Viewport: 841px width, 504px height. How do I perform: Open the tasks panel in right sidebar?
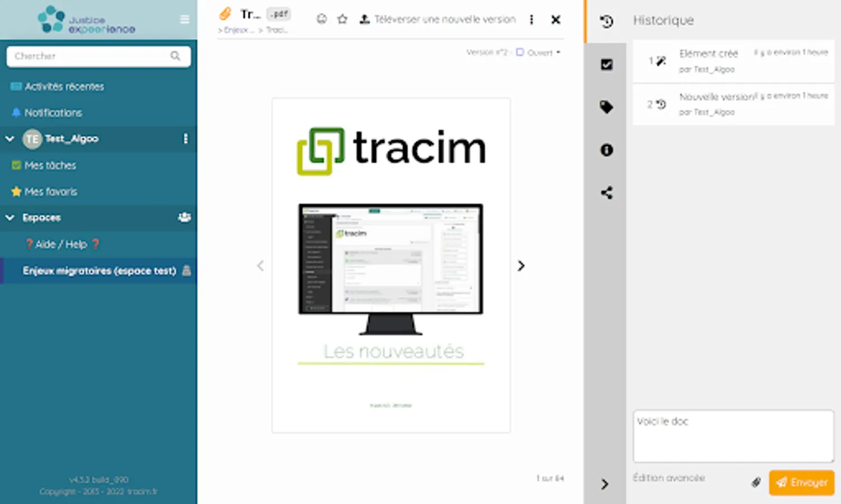click(x=606, y=64)
